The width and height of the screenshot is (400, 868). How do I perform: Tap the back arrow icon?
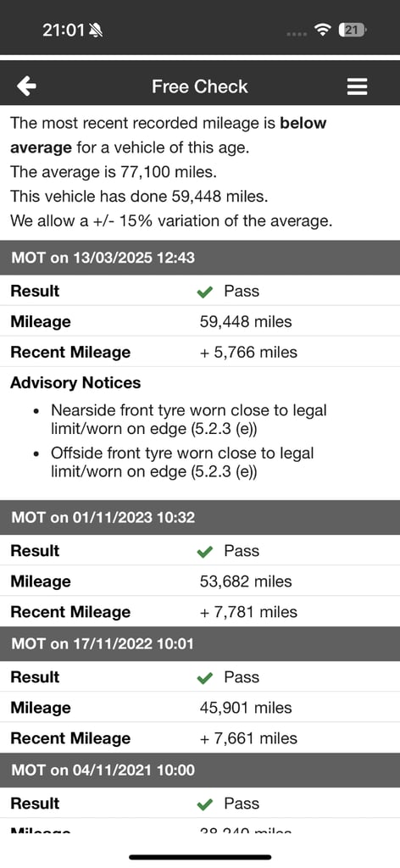click(x=26, y=86)
